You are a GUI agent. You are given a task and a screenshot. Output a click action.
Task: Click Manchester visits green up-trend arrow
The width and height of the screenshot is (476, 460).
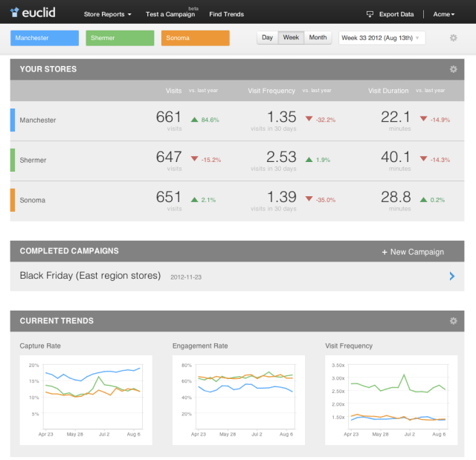194,120
